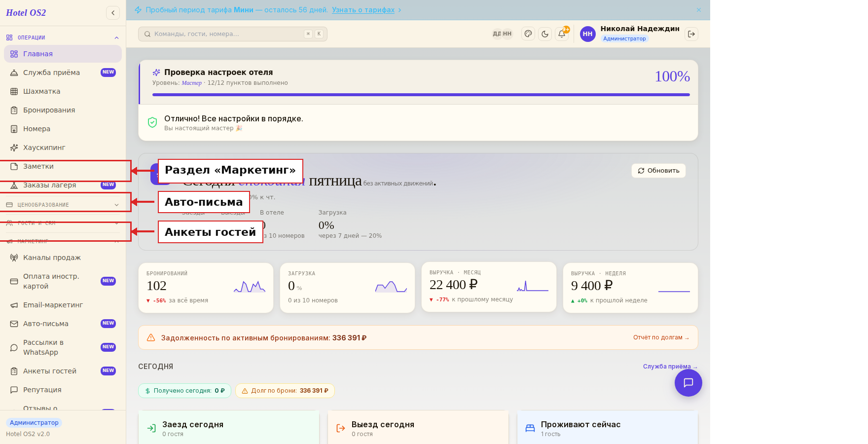
Task: Open the Выезд сегодня card
Action: [x=418, y=427]
